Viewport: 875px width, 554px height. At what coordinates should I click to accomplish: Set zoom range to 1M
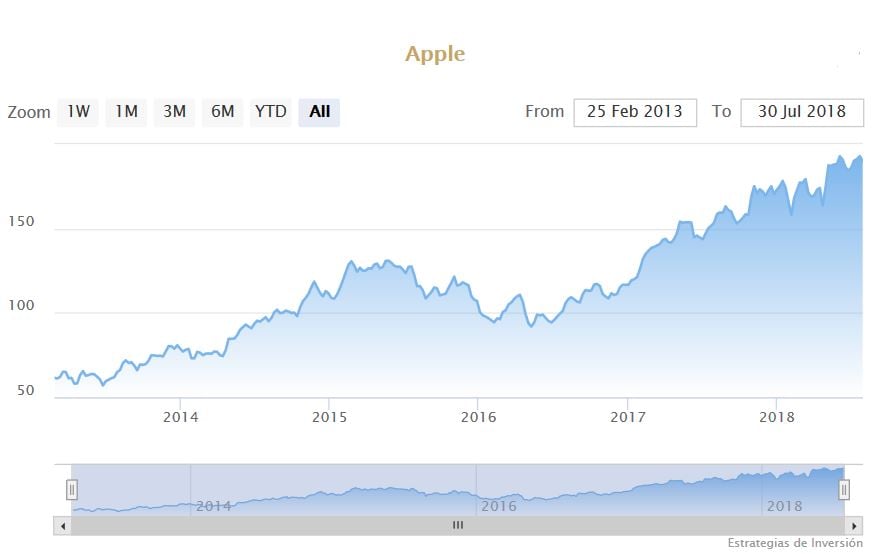pos(126,111)
